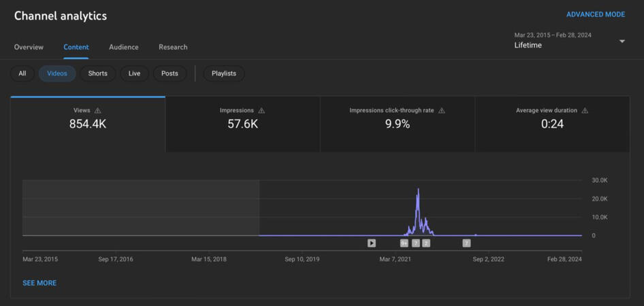
Task: Click warning icon beside Average view duration
Action: pyautogui.click(x=585, y=111)
